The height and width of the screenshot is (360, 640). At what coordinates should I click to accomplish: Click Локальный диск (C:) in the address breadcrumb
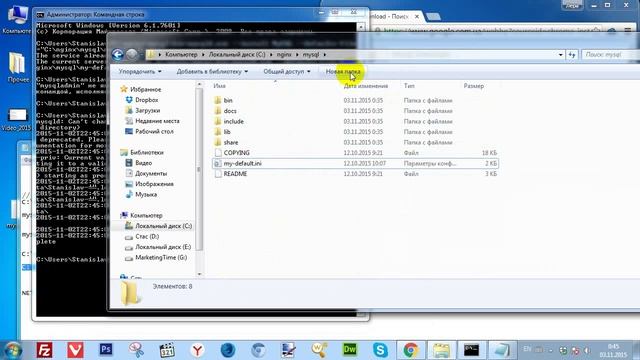point(237,54)
